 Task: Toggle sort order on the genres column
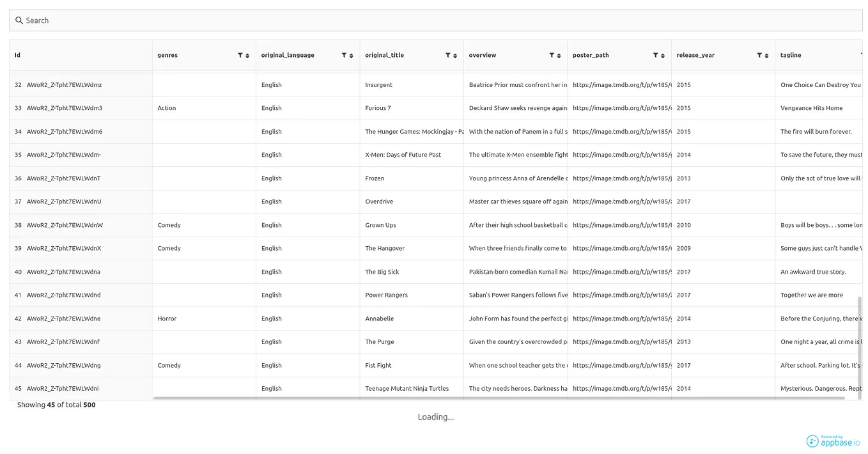[x=247, y=55]
